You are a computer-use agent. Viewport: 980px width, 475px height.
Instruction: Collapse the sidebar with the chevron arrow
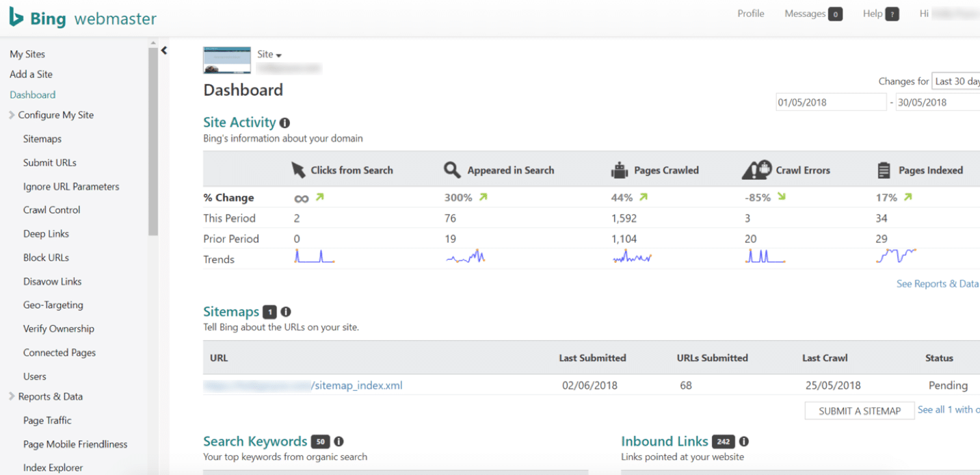pyautogui.click(x=164, y=50)
